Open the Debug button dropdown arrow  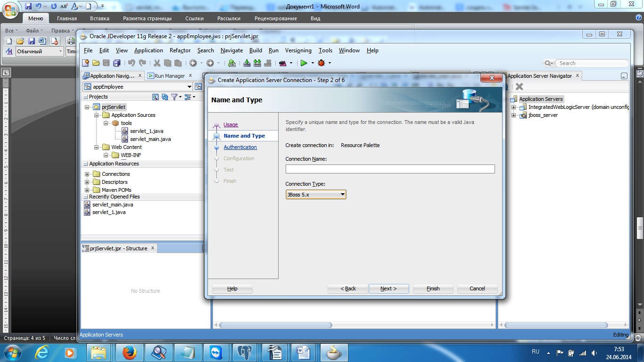pyautogui.click(x=330, y=63)
